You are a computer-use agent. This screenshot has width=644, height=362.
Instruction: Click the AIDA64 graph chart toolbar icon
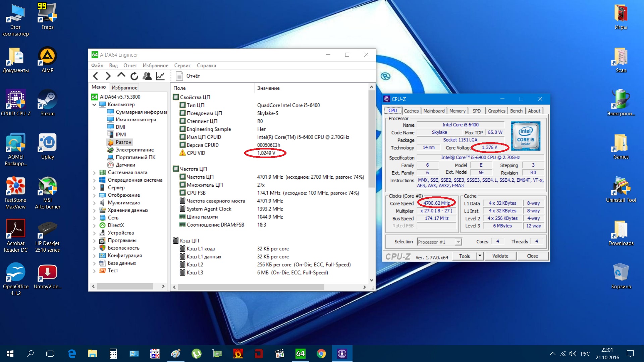[160, 76]
